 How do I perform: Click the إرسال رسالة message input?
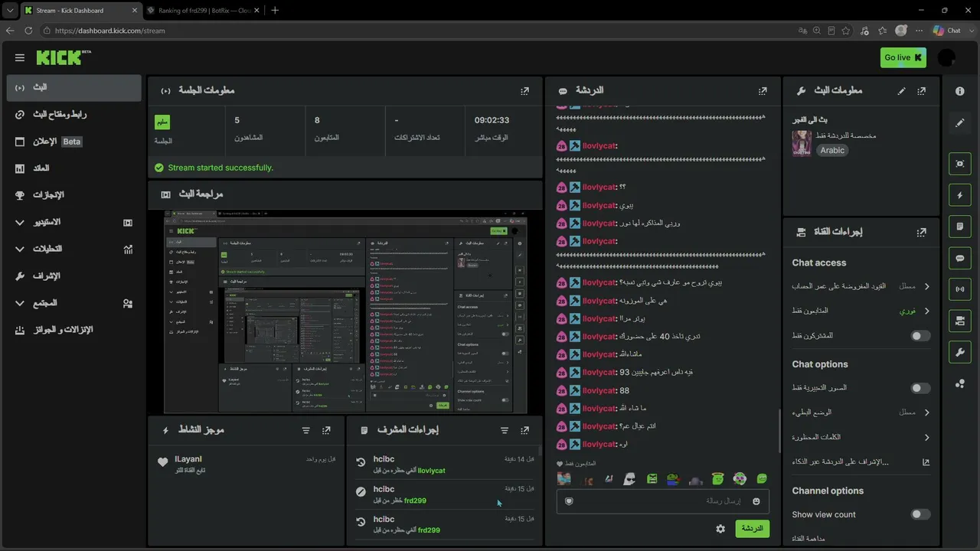(662, 501)
